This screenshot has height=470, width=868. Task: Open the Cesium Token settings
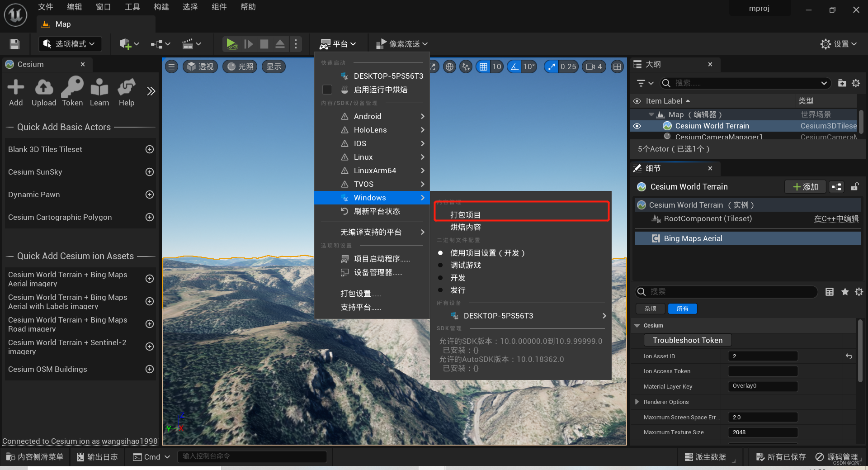coord(72,93)
